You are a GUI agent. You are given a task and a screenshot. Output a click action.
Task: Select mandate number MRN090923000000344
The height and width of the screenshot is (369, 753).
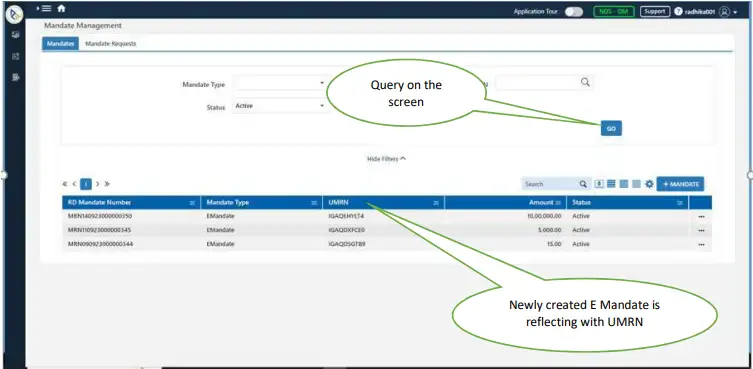[100, 244]
